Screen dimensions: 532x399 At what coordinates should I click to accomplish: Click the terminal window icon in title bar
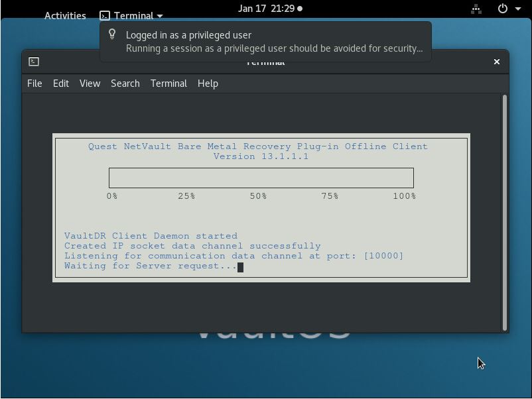(x=34, y=62)
